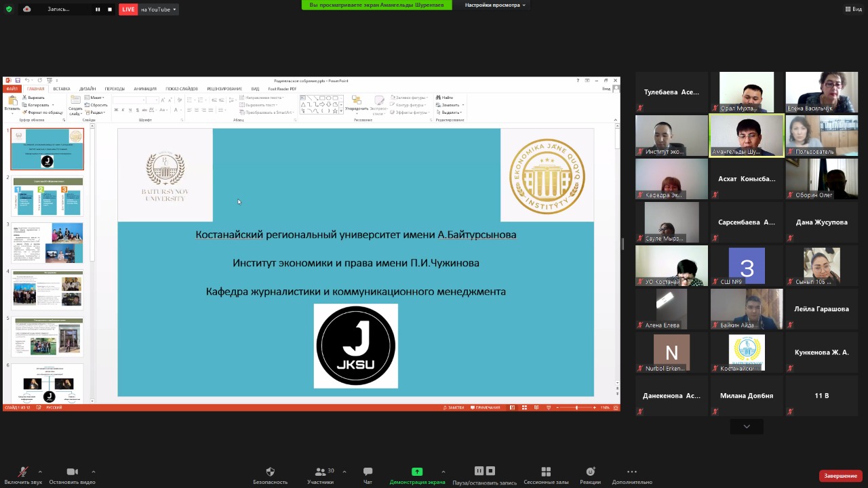Open the Security shield icon

[270, 472]
